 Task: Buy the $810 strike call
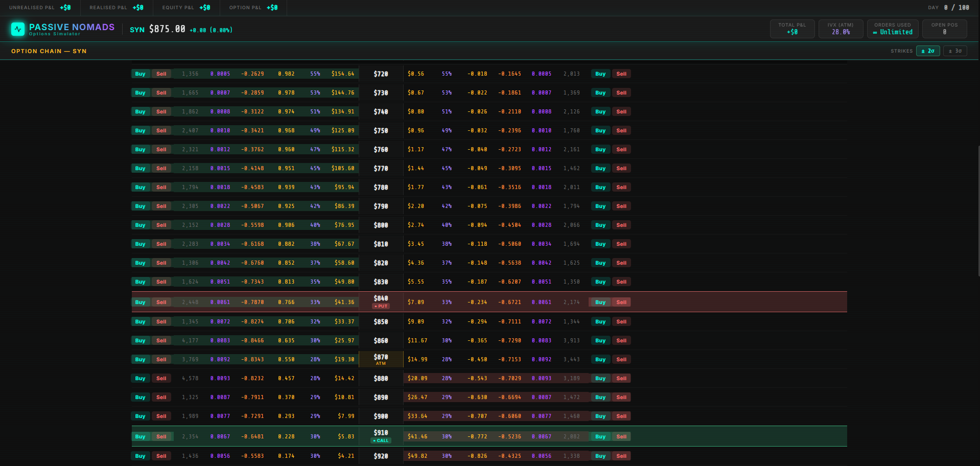(141, 244)
